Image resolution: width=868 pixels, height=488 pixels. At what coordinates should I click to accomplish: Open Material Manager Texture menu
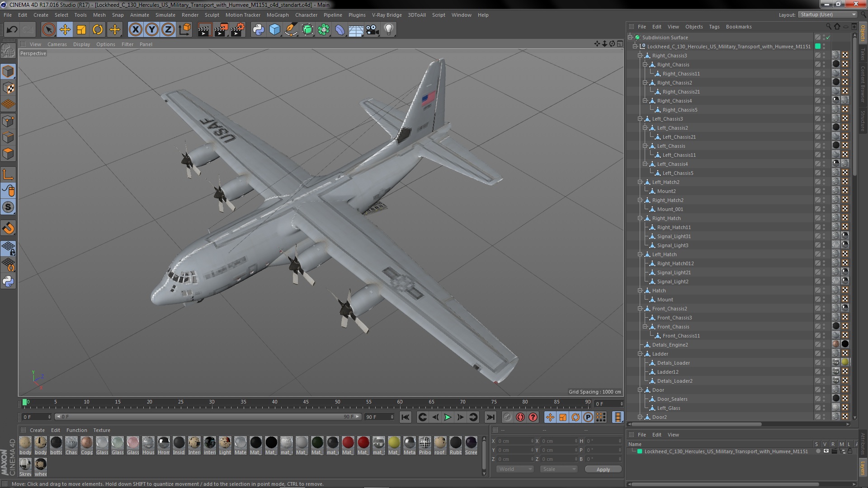click(x=102, y=430)
